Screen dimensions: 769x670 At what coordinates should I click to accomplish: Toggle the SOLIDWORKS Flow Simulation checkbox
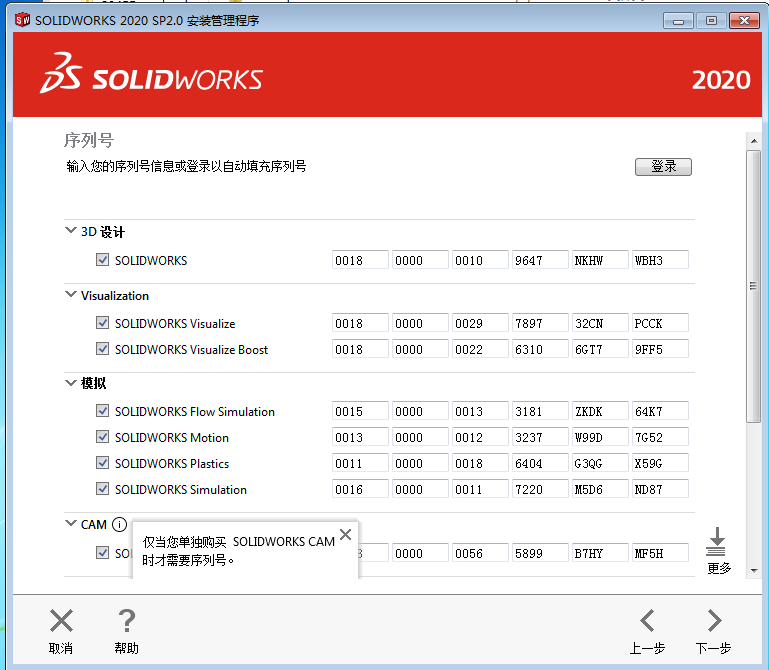(102, 411)
